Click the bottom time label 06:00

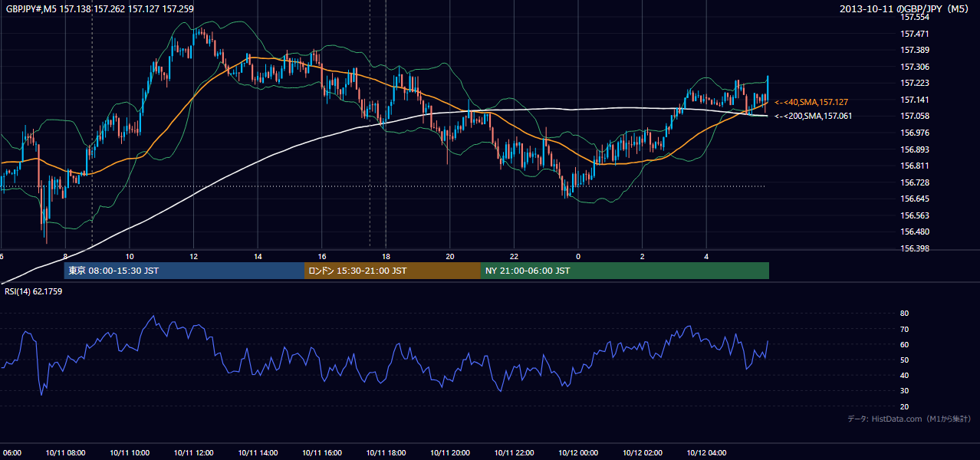pyautogui.click(x=11, y=453)
